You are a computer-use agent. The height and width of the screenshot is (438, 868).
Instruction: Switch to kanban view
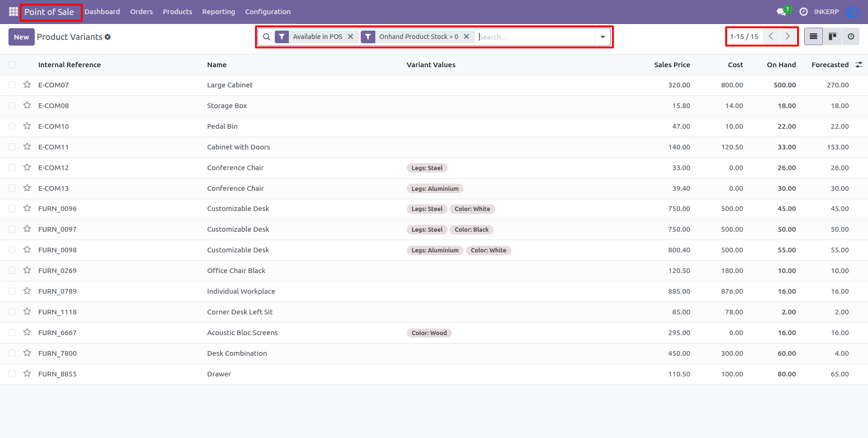pyautogui.click(x=832, y=37)
